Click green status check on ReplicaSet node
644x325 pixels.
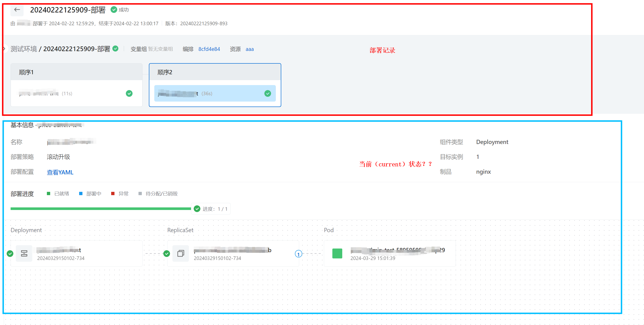(x=167, y=254)
